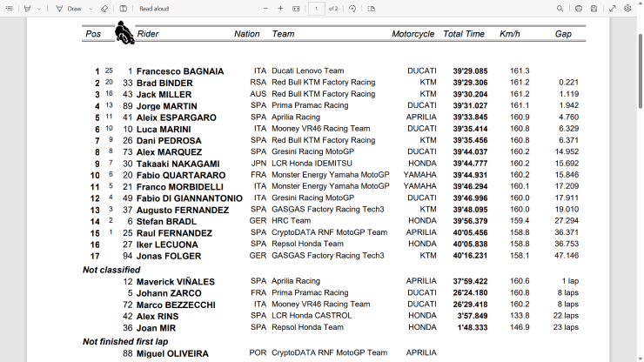Click the 'Not classified' section heading
The width and height of the screenshot is (644, 362).
coord(111,270)
